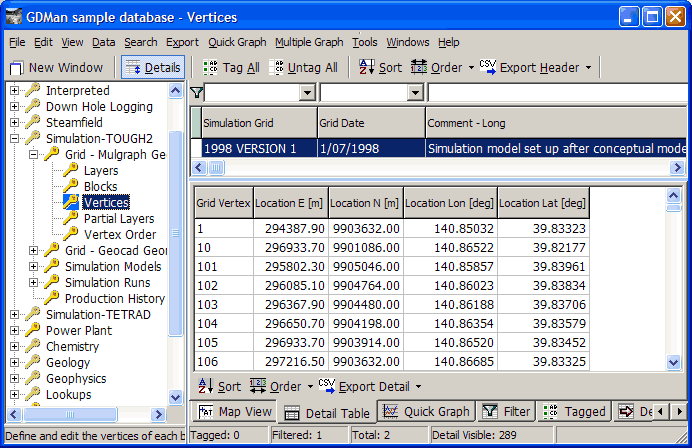Open the Data menu
Screen dimensions: 692x448
click(x=104, y=42)
